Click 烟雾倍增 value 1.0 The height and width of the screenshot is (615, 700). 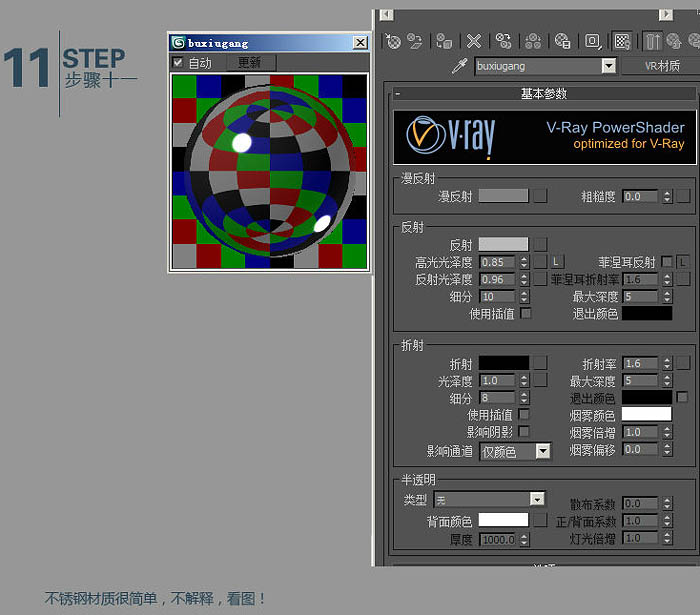[x=640, y=432]
